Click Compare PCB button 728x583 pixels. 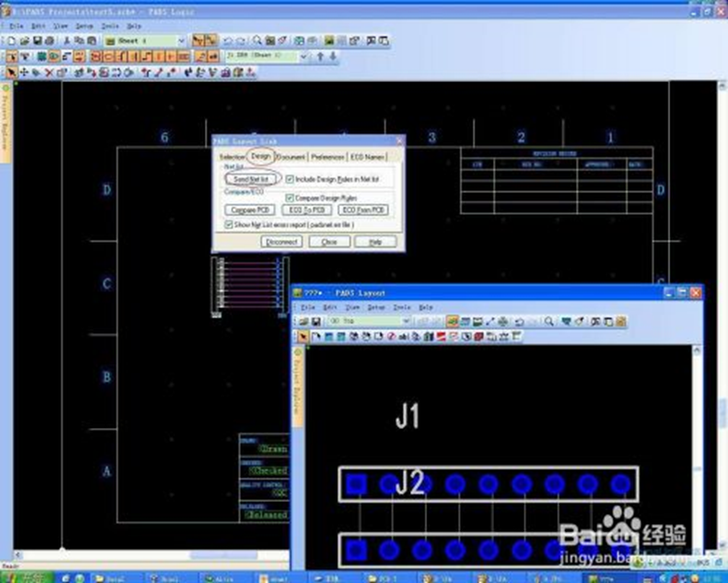pyautogui.click(x=250, y=210)
